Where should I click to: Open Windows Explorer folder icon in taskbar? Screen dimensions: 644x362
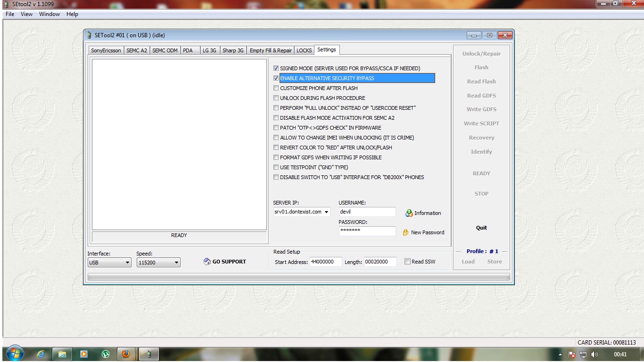(x=62, y=354)
